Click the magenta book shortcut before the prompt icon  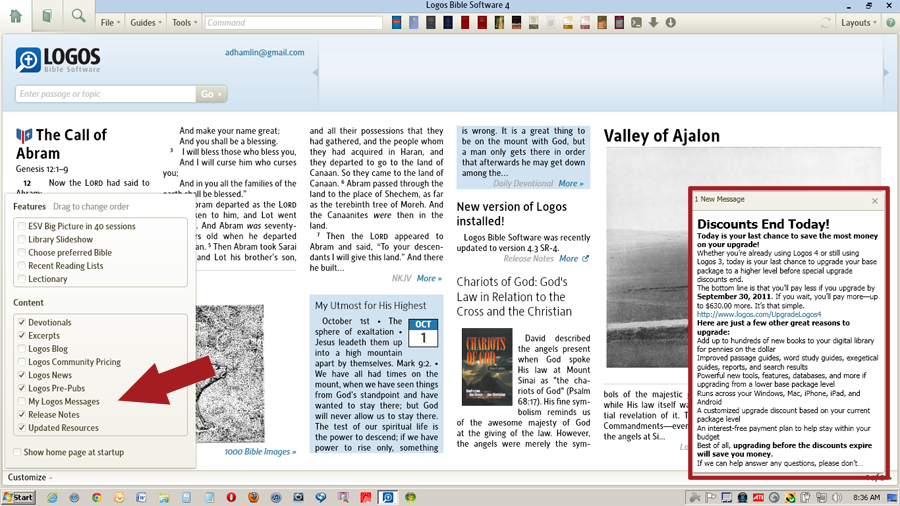click(x=619, y=23)
